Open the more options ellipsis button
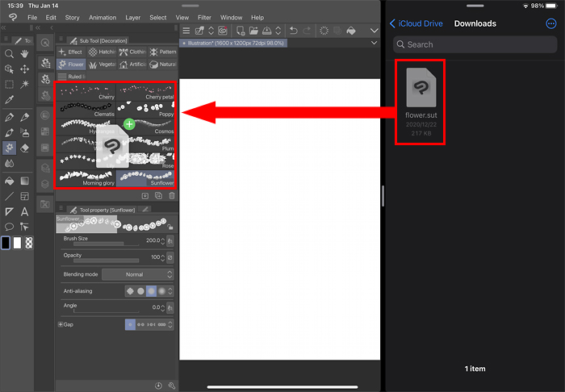The height and width of the screenshot is (392, 565). coord(551,24)
